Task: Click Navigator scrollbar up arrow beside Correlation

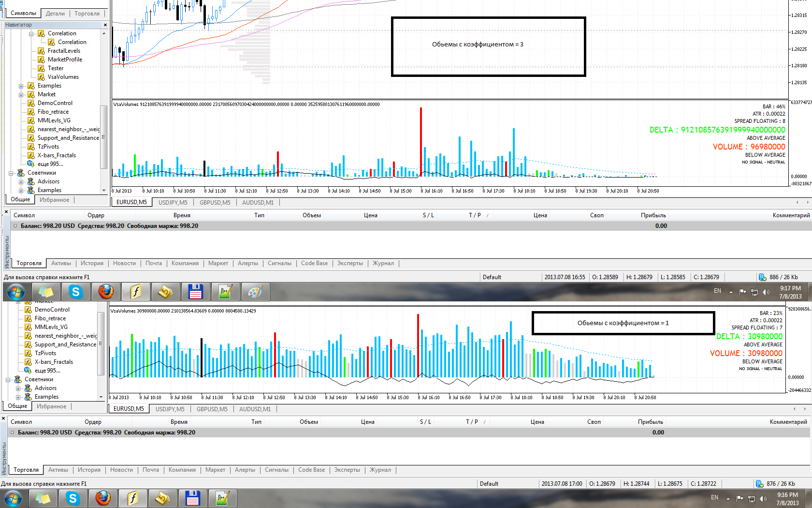Action: pyautogui.click(x=104, y=33)
